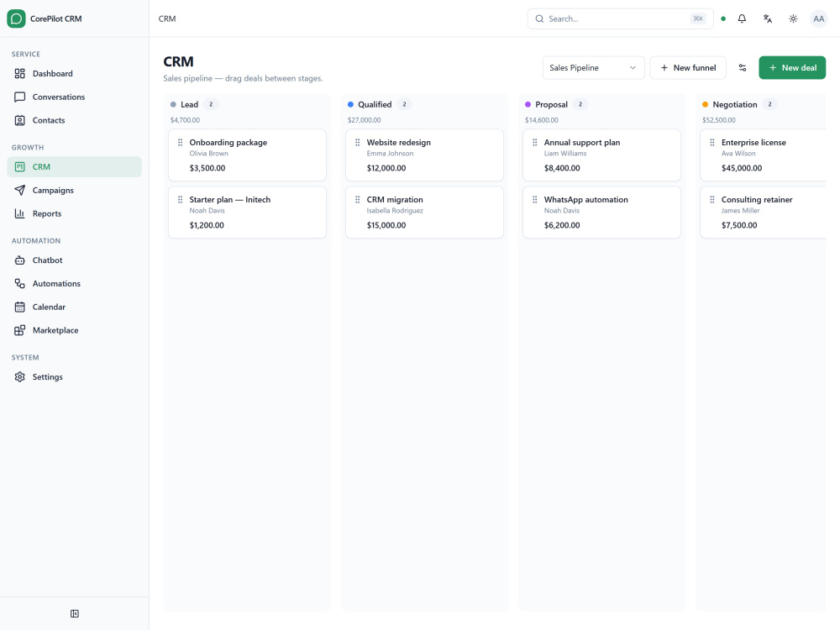Click the blue Qualified stage color dot

(x=350, y=104)
